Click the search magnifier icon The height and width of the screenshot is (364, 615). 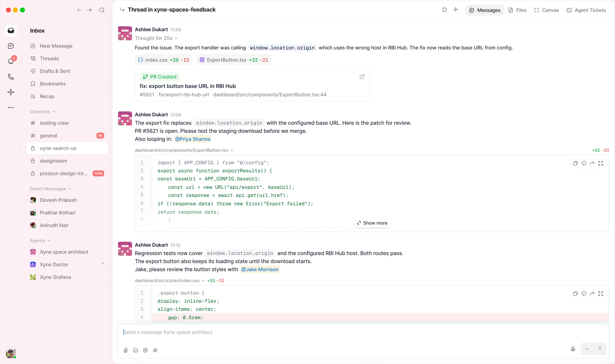(x=102, y=10)
